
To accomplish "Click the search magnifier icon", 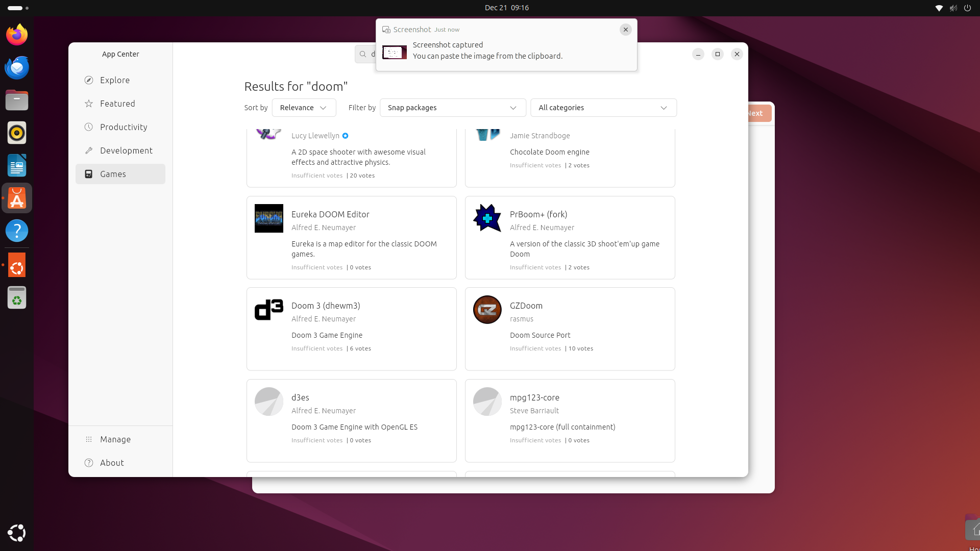I will point(363,54).
